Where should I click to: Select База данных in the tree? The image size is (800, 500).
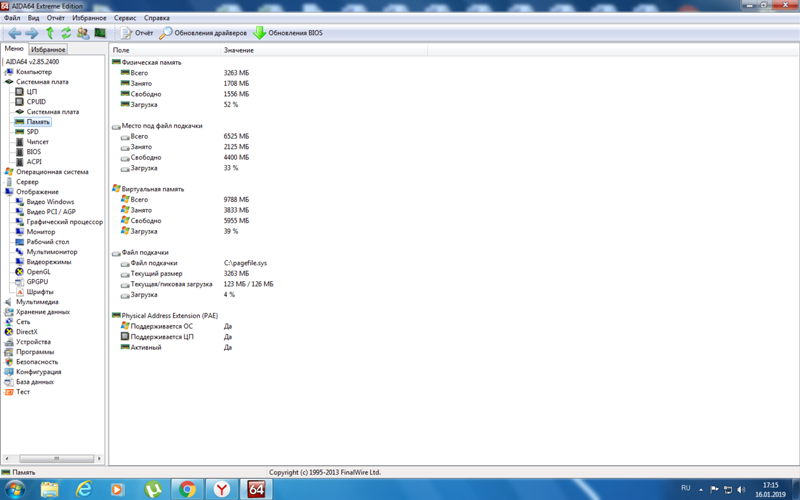(35, 382)
